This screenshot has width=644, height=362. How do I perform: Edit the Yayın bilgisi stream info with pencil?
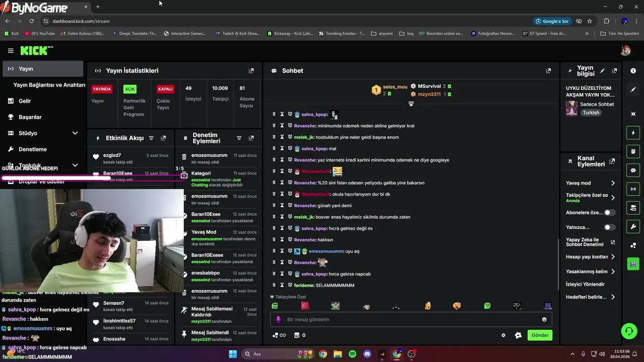[x=602, y=71]
